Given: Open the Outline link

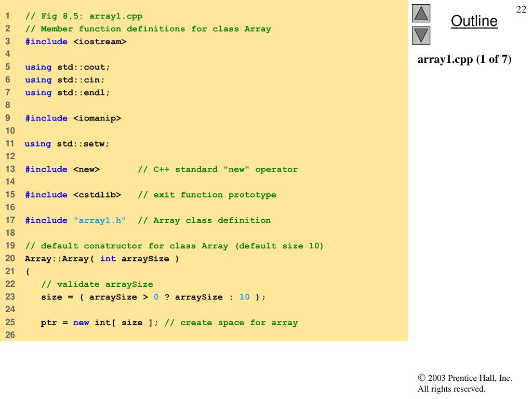Looking at the screenshot, I should coord(474,21).
